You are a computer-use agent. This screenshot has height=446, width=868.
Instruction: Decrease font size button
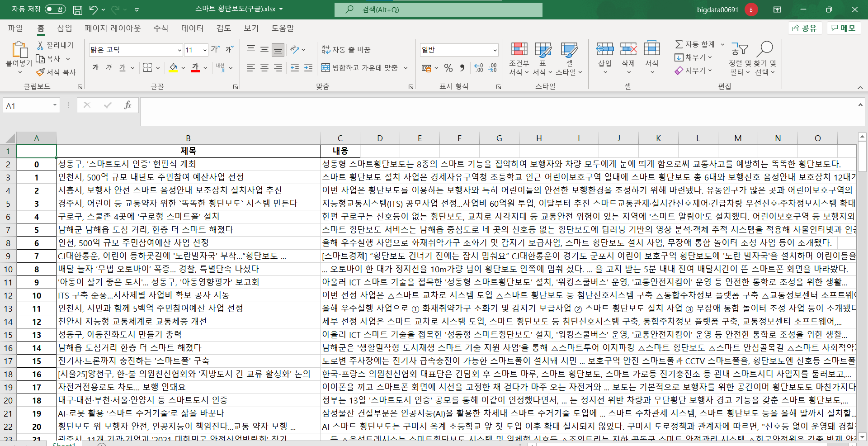click(x=229, y=49)
